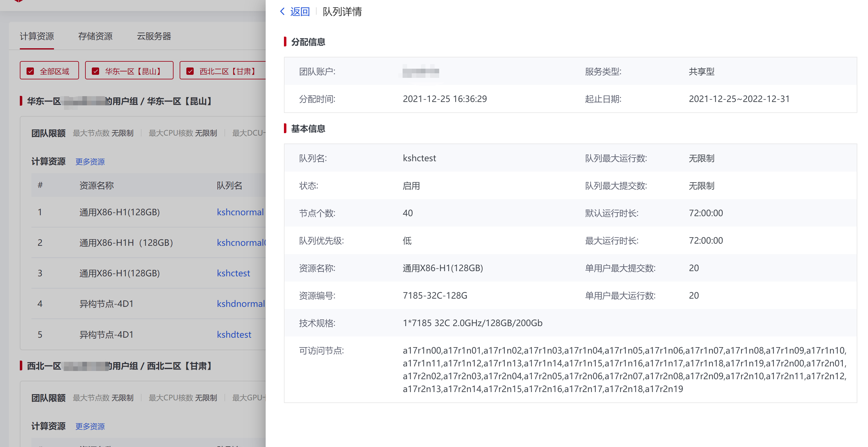
Task: Click the 队列名 column header in the table
Action: (x=229, y=185)
